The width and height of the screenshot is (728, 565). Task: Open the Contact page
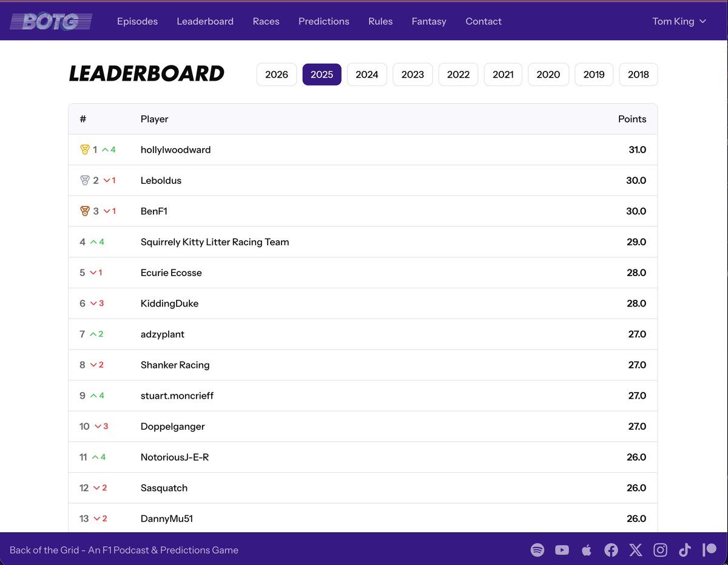[x=484, y=21]
